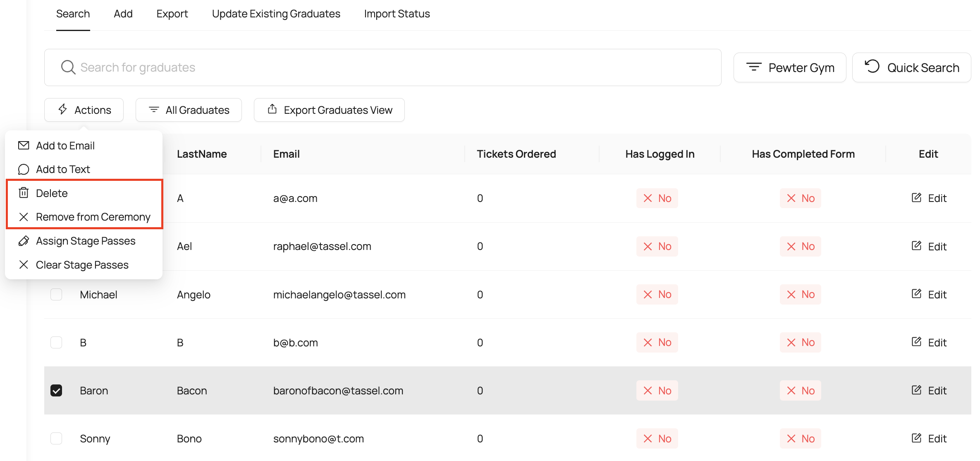Click the speech bubble icon for Add to Text

pyautogui.click(x=24, y=169)
